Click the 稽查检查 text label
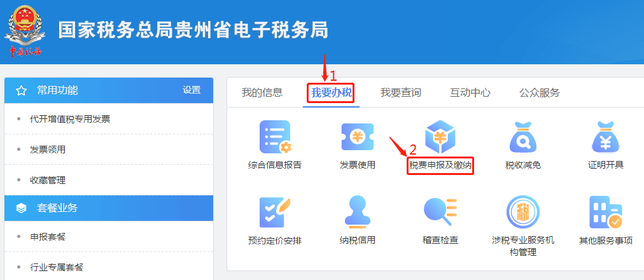Image resolution: width=644 pixels, height=280 pixels. click(440, 240)
